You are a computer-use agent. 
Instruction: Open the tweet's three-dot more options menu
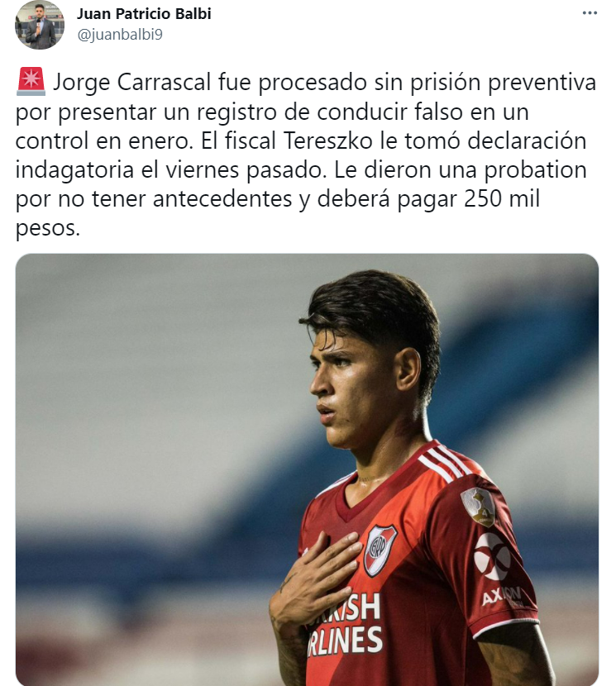(x=590, y=13)
